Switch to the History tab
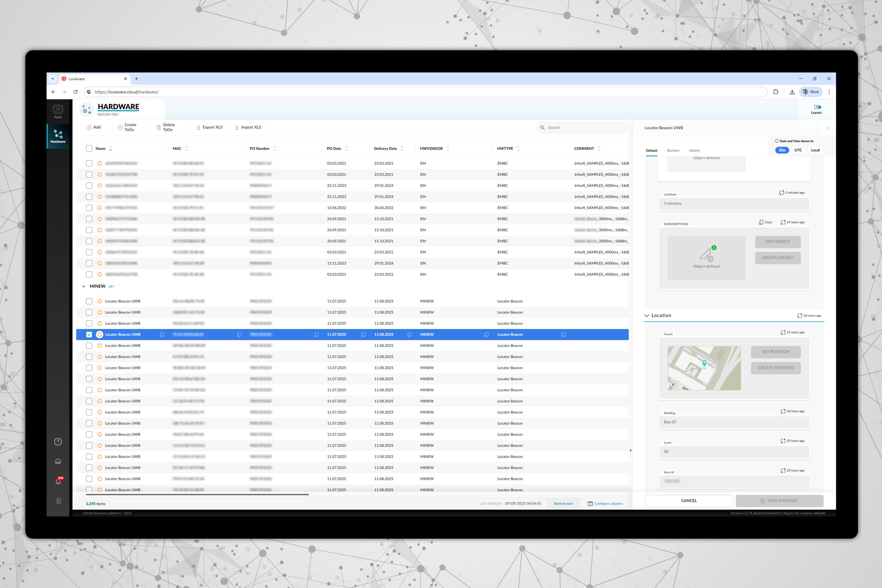Viewport: 882px width, 588px height. [x=694, y=151]
